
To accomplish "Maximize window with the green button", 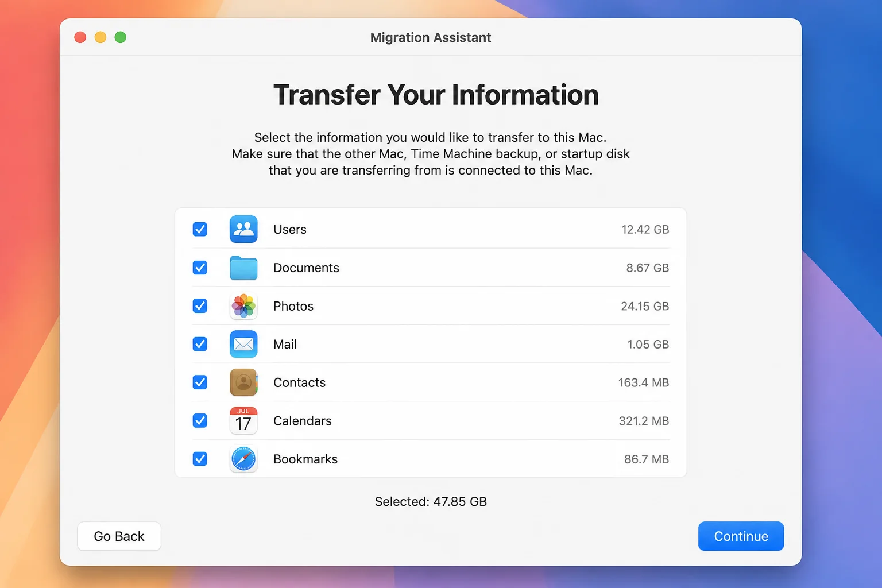I will 121,37.
